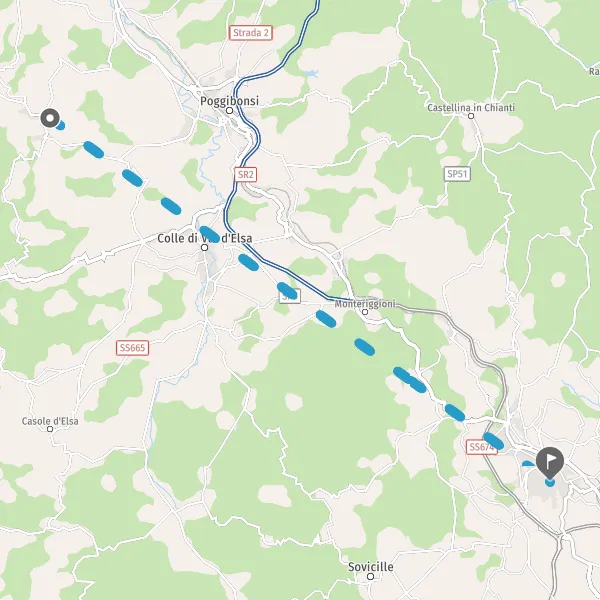Click the small blue lake near Poggibonsi

(x=312, y=73)
